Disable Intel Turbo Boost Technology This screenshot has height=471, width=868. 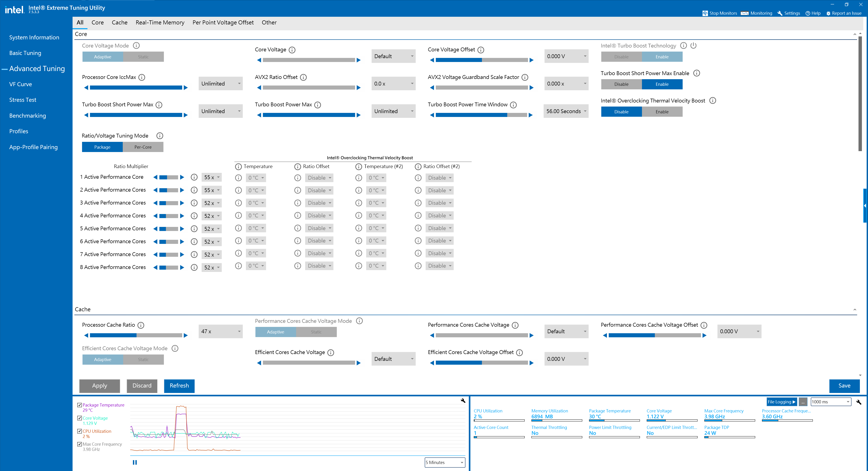click(621, 57)
